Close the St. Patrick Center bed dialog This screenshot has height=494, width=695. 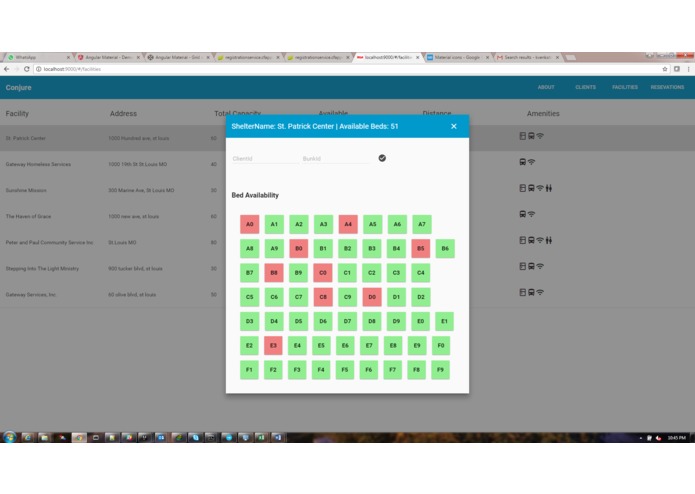pos(453,126)
